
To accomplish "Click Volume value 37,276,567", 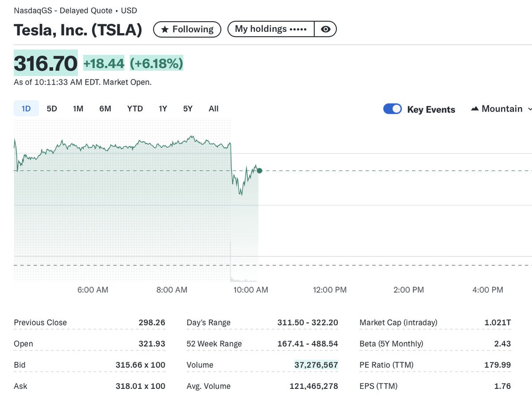I will pyautogui.click(x=316, y=365).
